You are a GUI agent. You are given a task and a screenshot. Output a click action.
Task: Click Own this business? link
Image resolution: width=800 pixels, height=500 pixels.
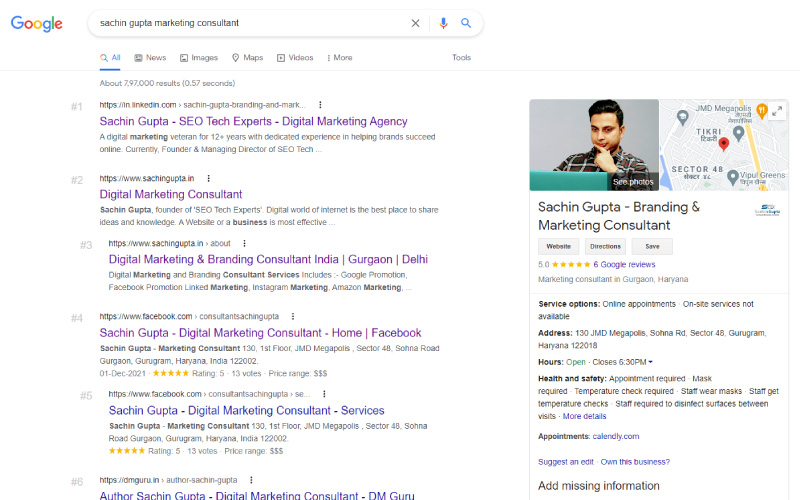[635, 462]
